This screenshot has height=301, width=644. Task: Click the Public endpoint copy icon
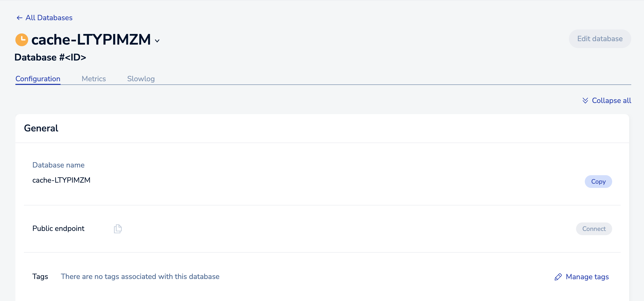click(x=118, y=229)
